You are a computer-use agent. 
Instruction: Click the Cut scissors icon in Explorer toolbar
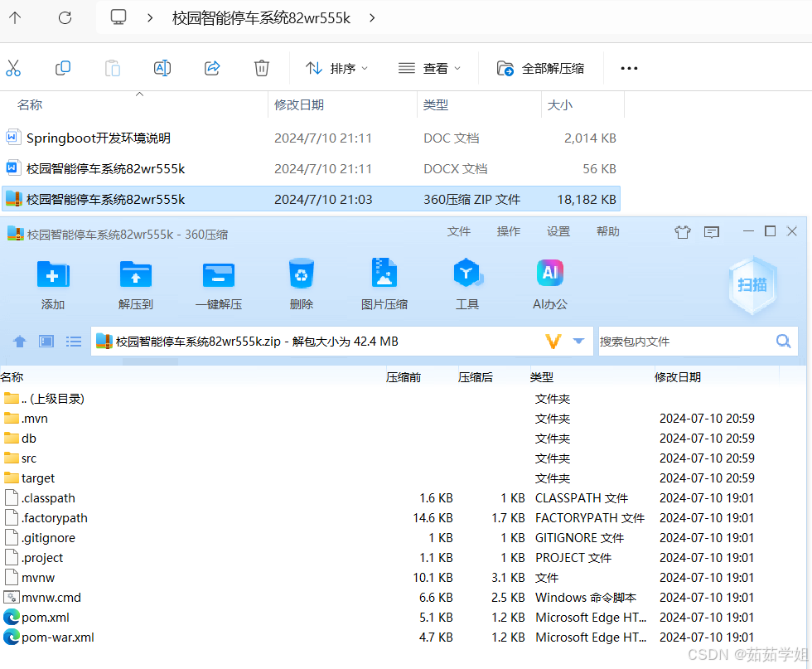pos(13,68)
